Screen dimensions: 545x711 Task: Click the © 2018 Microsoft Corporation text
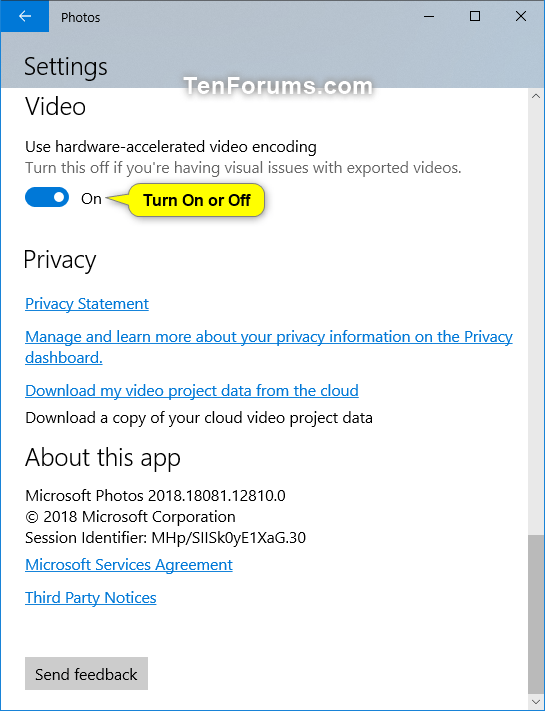point(131,516)
